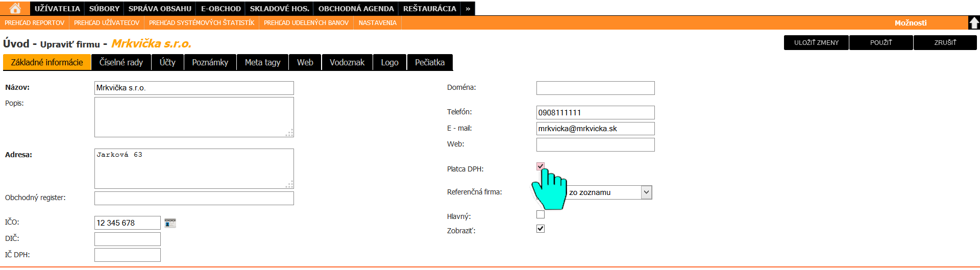Toggle the Platca DPH checkbox
The height and width of the screenshot is (270, 980).
[541, 166]
